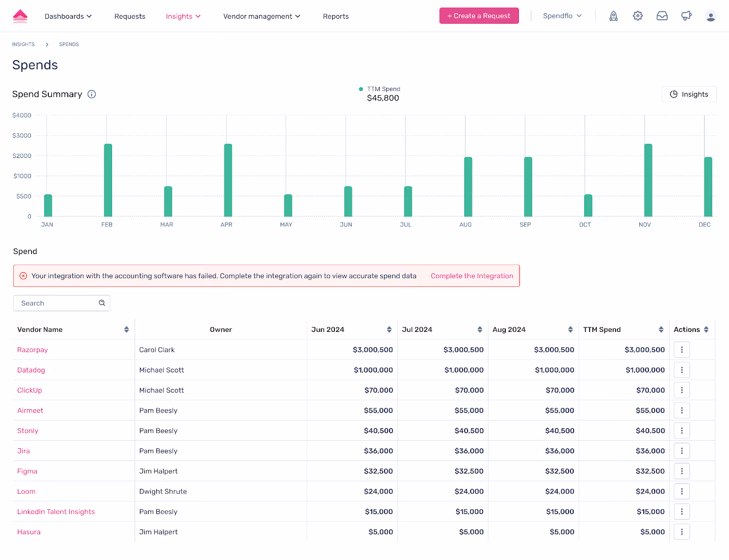The width and height of the screenshot is (729, 560).
Task: Open actions menu for ClickUp row
Action: (x=682, y=390)
